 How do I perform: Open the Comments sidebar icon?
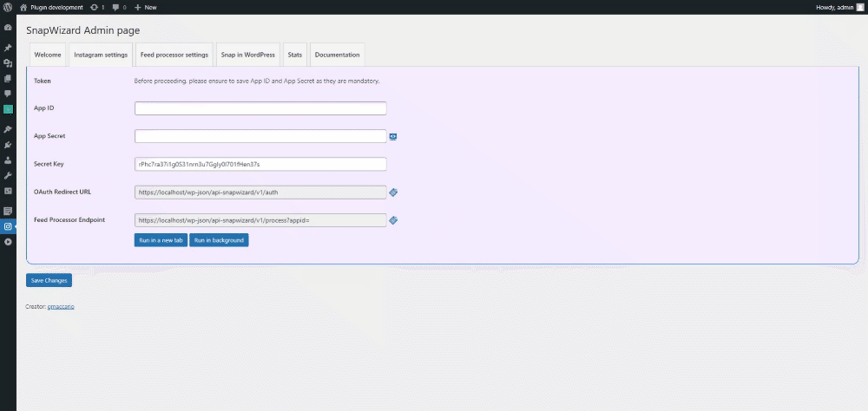click(x=8, y=94)
